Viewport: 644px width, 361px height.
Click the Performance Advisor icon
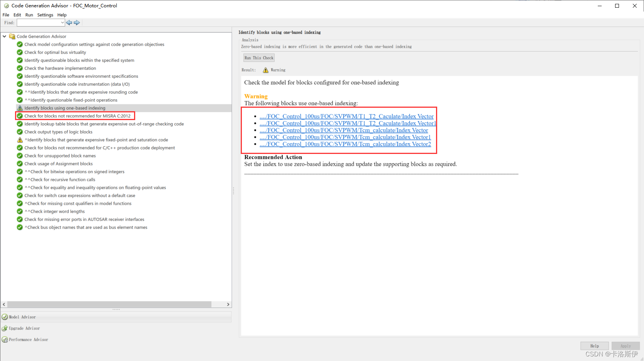(5, 339)
